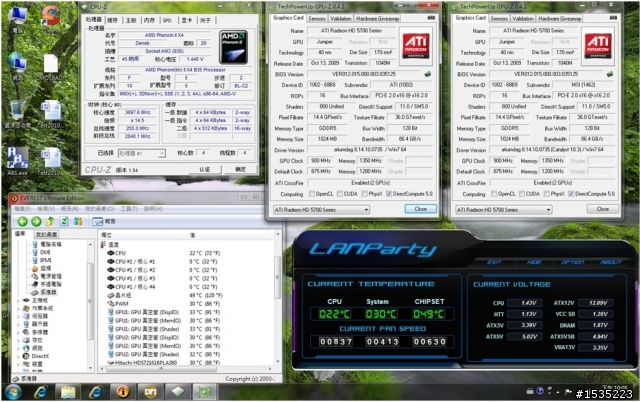This screenshot has width=640, height=402.
Task: Enable CUDA checkbox in right GPU-Z window
Action: (522, 194)
